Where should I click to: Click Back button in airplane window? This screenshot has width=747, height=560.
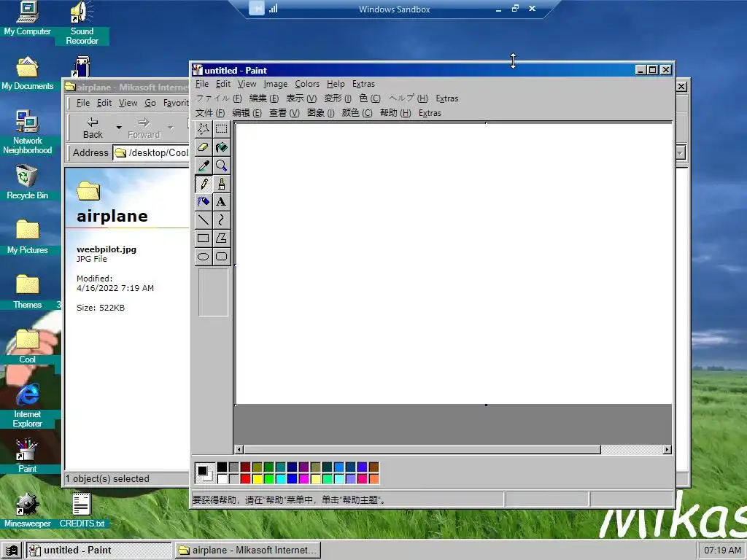point(93,128)
